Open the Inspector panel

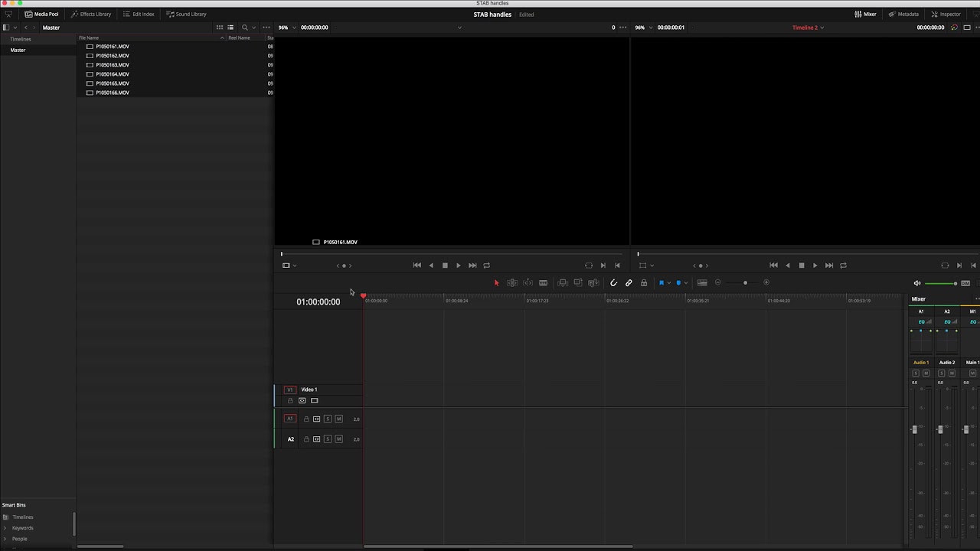tap(946, 14)
